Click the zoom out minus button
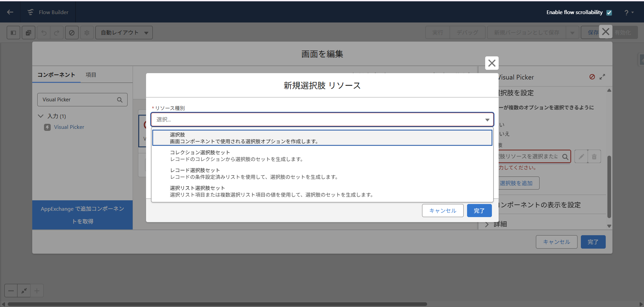The image size is (644, 307). point(11,291)
